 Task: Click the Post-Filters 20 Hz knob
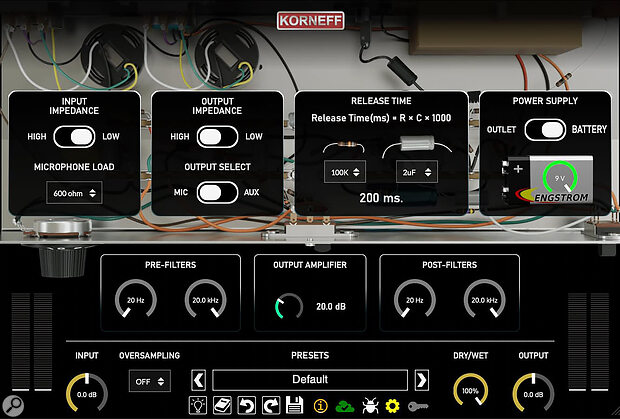click(x=415, y=299)
